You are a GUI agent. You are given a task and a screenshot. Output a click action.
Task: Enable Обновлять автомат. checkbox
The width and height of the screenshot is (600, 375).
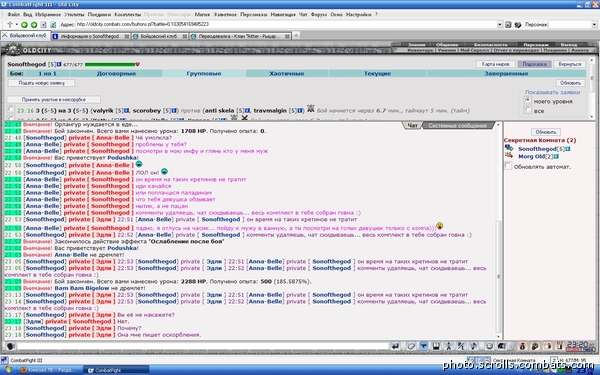coord(508,166)
